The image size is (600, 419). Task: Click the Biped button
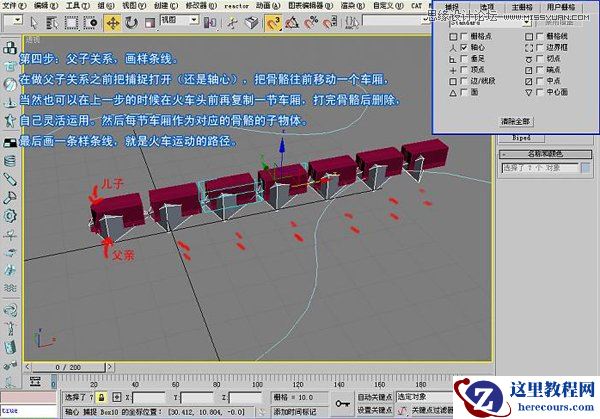click(521, 138)
